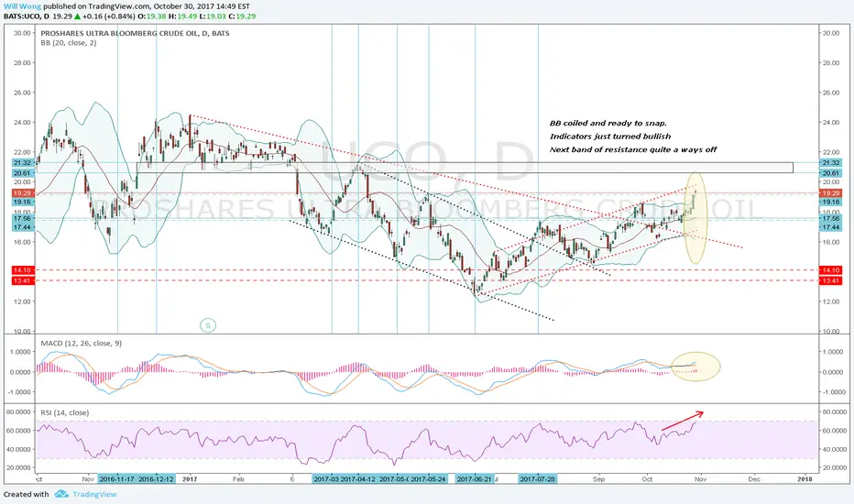854x504 pixels.
Task: Click the red 14.10 price tag on right axis
Action: coord(830,269)
